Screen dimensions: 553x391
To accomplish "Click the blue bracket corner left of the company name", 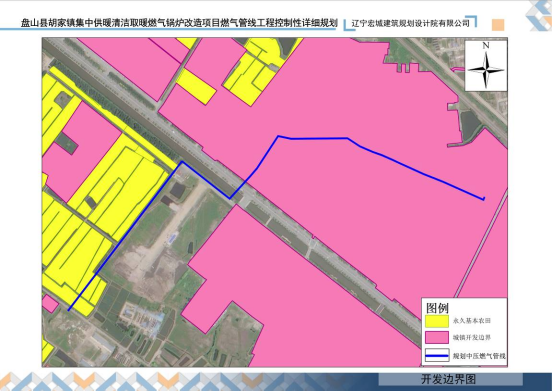I will pyautogui.click(x=349, y=26).
